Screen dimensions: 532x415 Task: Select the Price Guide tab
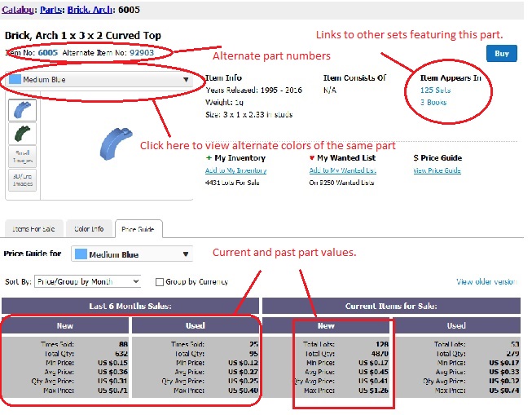pos(138,229)
